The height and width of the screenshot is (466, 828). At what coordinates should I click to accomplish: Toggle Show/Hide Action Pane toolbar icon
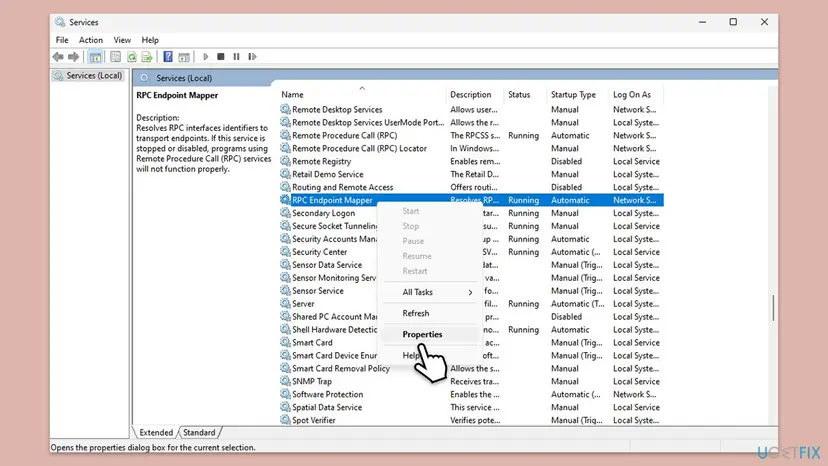[x=184, y=57]
